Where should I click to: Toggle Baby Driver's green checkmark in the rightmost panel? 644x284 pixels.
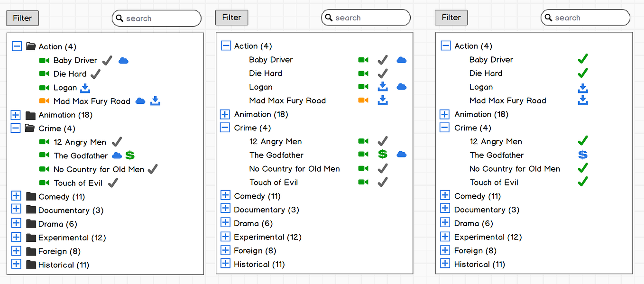583,59
